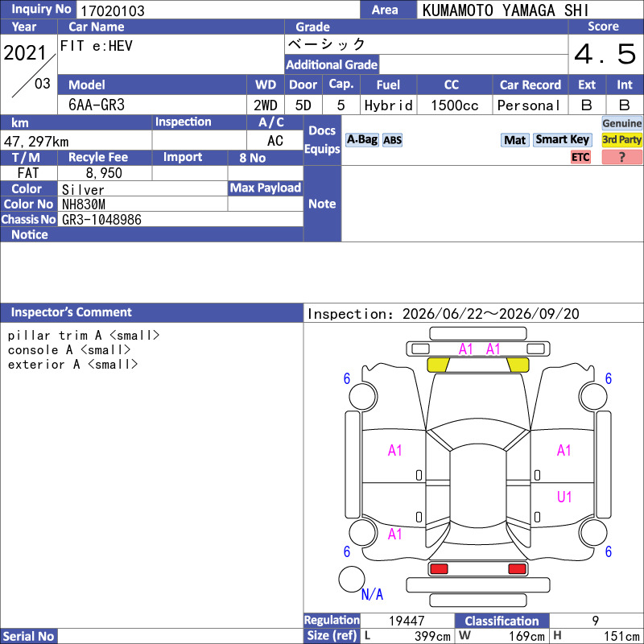Screen dimensions: 644x644
Task: Select the Mat equipment badge
Action: click(x=514, y=140)
